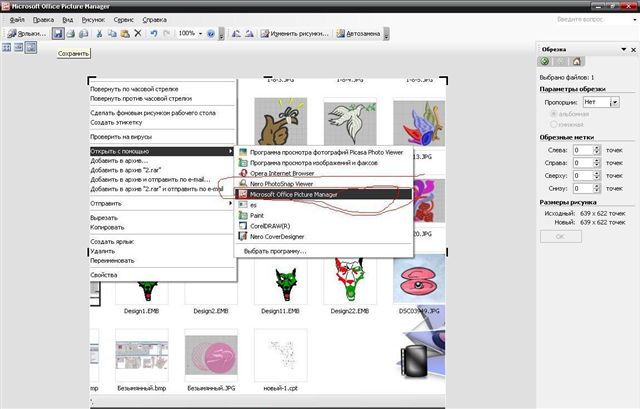Click the green Back arrow in the task pane

544,62
